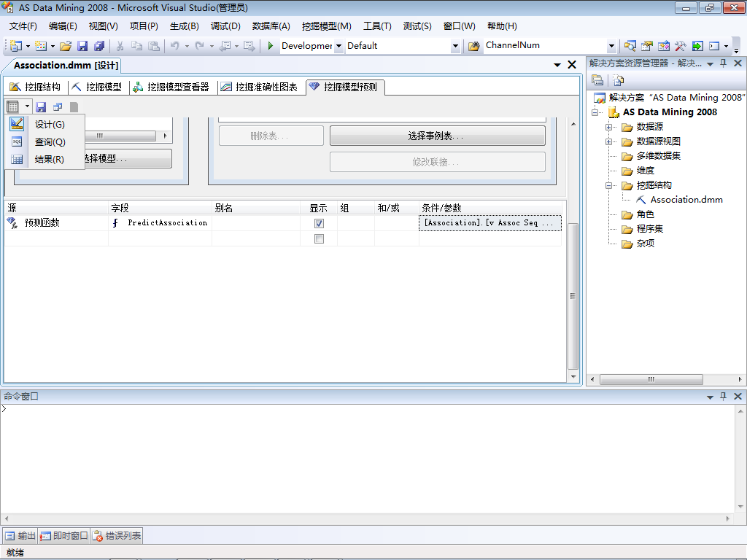Open the 即时窗口 tab at the bottom
The width and height of the screenshot is (747, 560).
coord(64,536)
